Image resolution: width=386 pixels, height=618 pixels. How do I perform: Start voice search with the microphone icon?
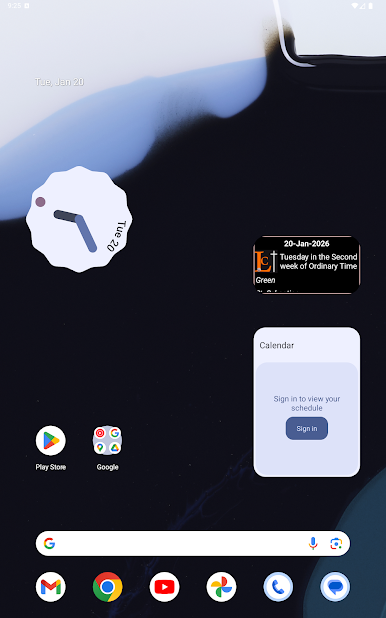pyautogui.click(x=313, y=544)
